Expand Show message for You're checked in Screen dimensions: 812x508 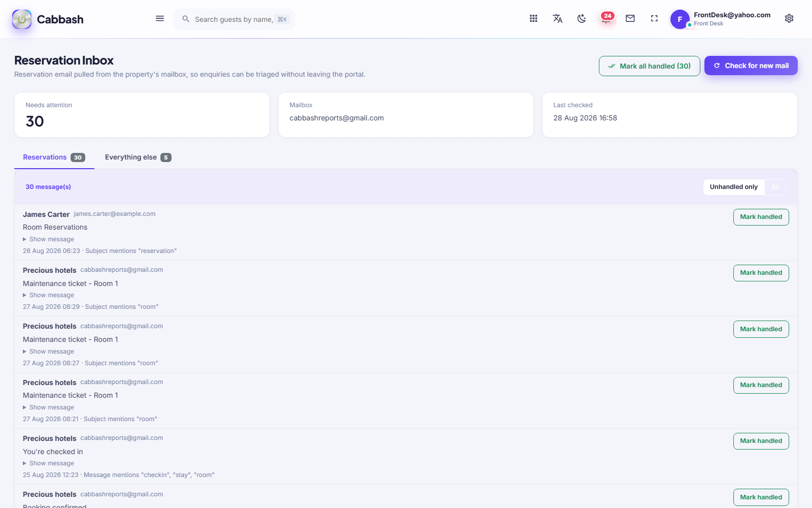pyautogui.click(x=49, y=463)
